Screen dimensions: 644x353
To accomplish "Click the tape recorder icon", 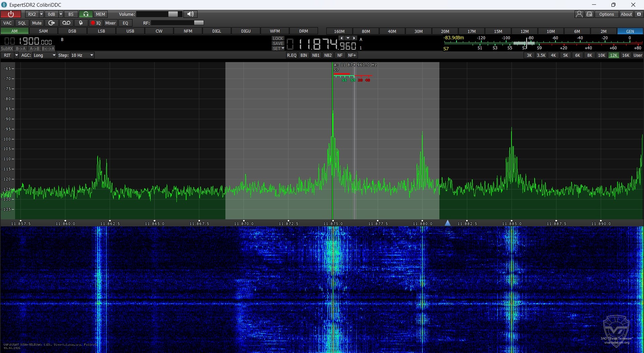I will coord(66,23).
